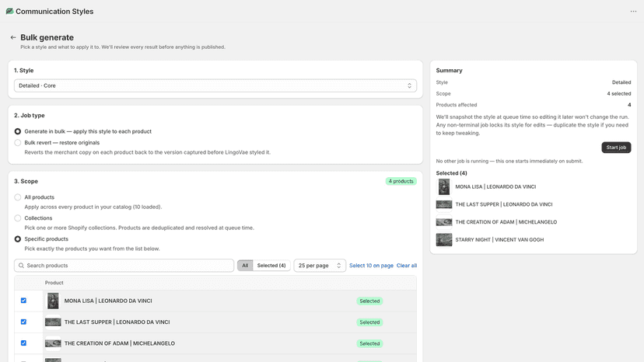Go back using the arrow beside Bulk generate
This screenshot has width=644, height=362.
[x=13, y=37]
